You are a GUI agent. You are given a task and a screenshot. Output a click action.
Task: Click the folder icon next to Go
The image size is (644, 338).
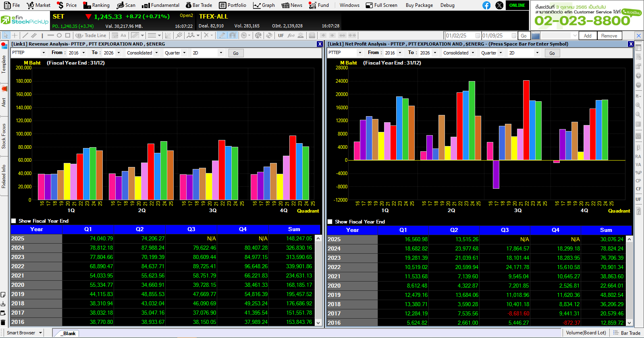pos(536,35)
